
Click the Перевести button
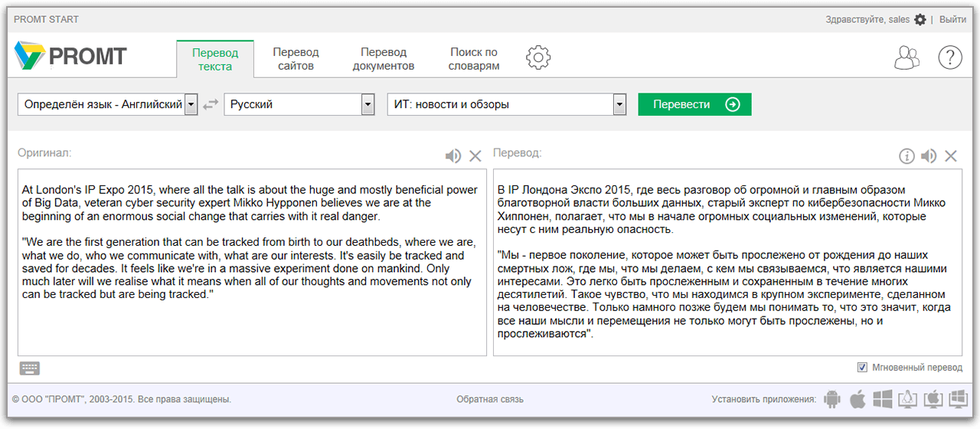tap(695, 105)
